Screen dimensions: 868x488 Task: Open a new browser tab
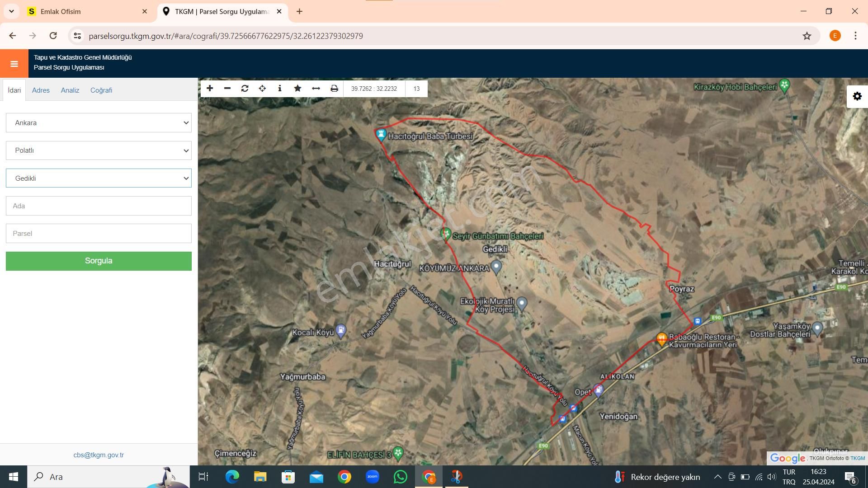point(299,11)
